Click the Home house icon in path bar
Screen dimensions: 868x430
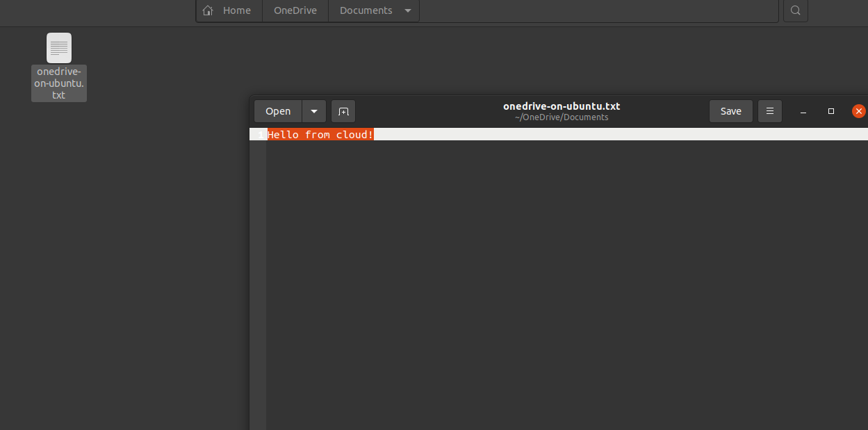click(207, 10)
